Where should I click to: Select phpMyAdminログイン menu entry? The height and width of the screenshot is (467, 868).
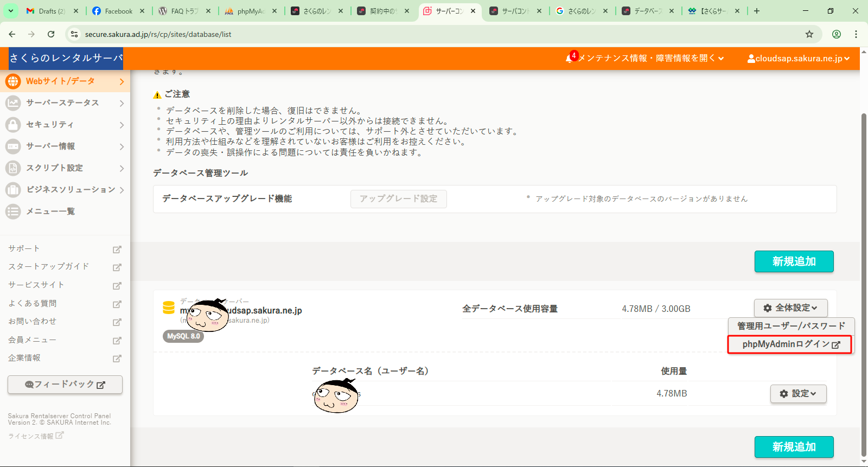790,344
